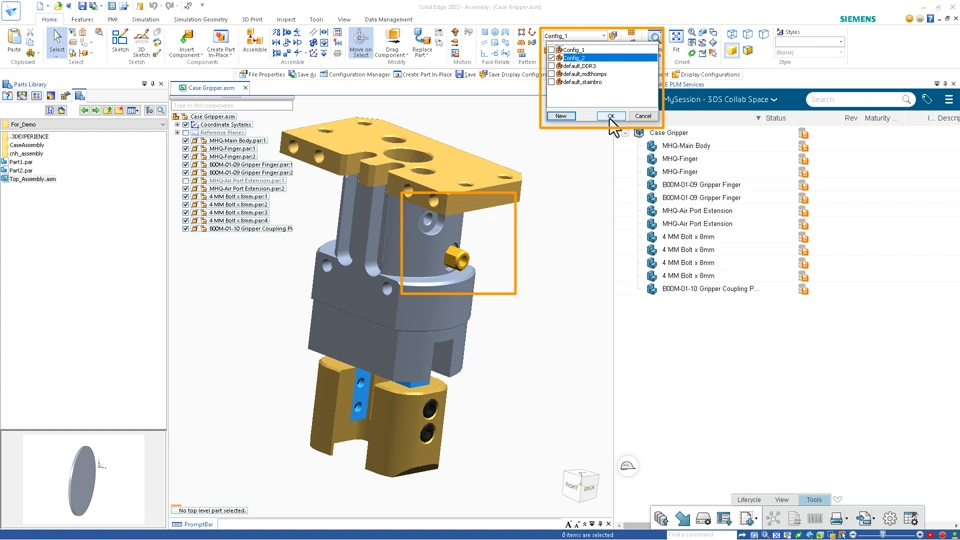This screenshot has width=960, height=540.
Task: Open the Styles combo box dropdown
Action: 840,42
